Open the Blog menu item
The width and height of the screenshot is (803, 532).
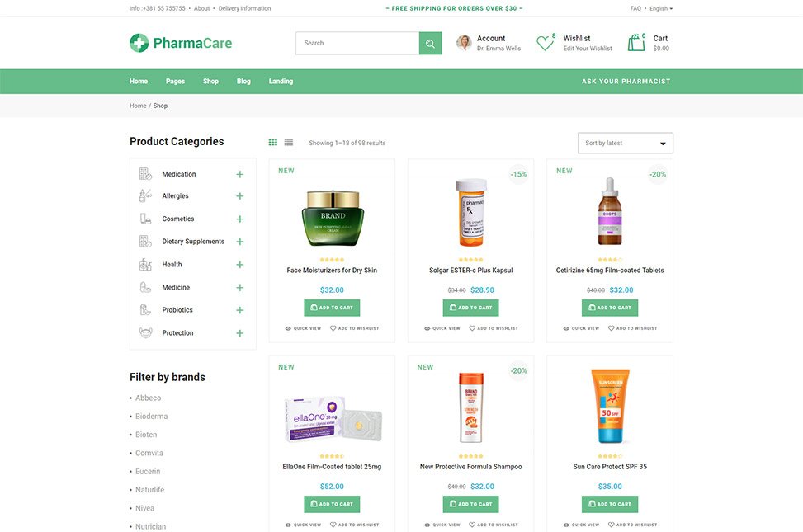(243, 82)
